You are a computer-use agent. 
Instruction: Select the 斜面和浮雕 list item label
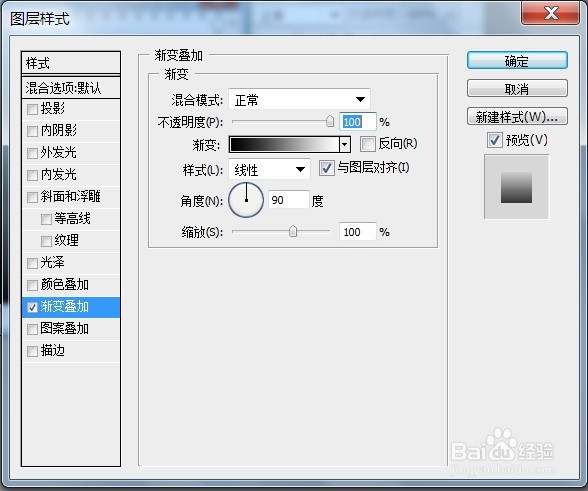coord(70,197)
